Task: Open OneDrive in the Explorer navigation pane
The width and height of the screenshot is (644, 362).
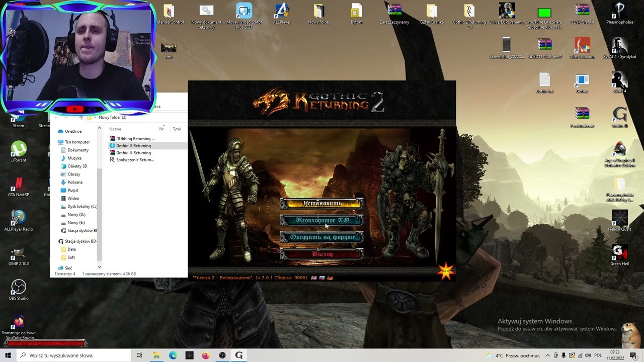Action: point(70,132)
